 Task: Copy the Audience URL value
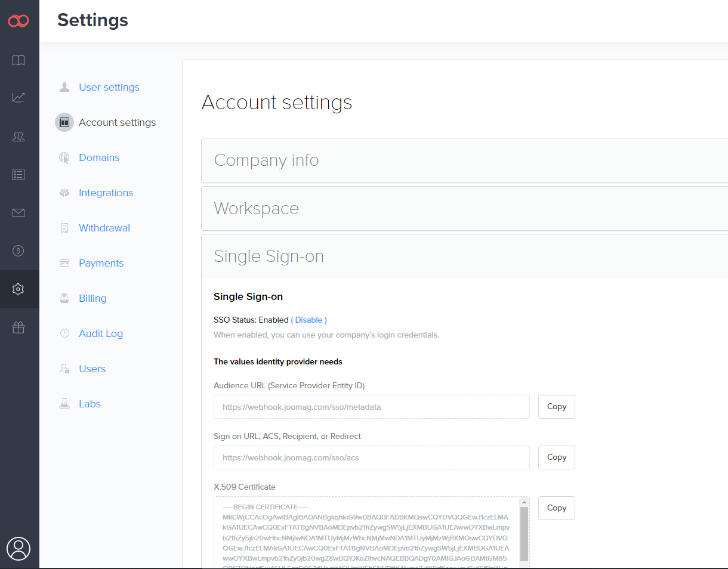[x=556, y=407]
